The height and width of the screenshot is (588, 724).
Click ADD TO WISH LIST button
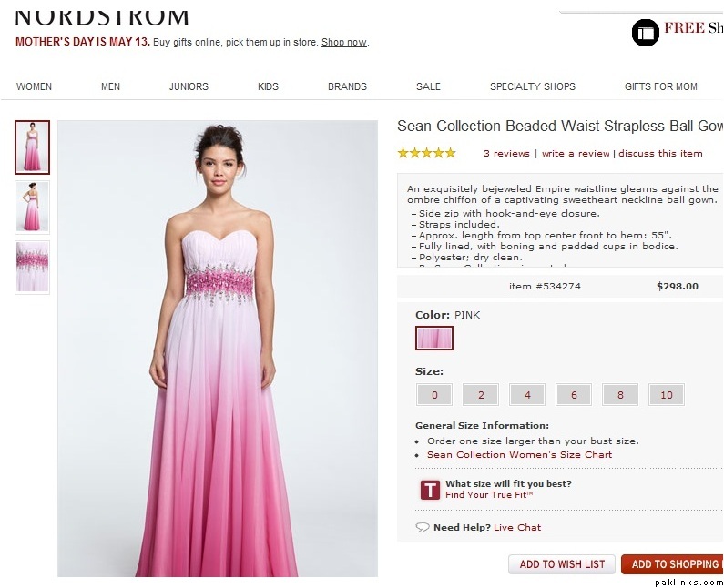(562, 564)
